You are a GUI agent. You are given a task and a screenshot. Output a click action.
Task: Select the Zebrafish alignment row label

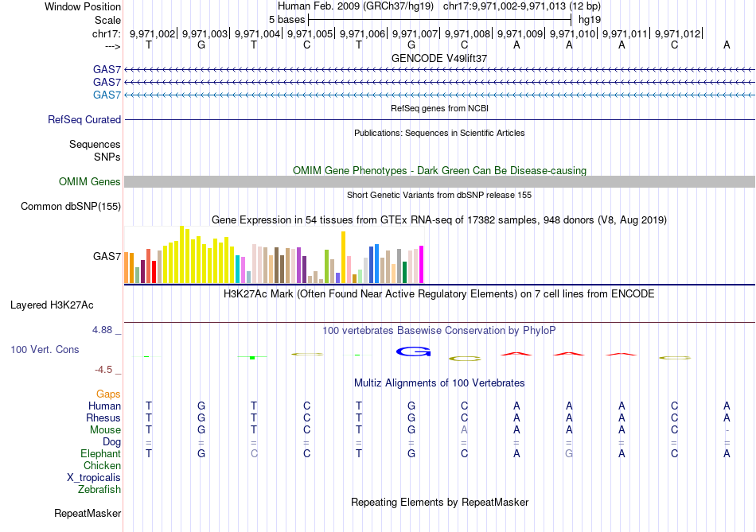(x=99, y=490)
